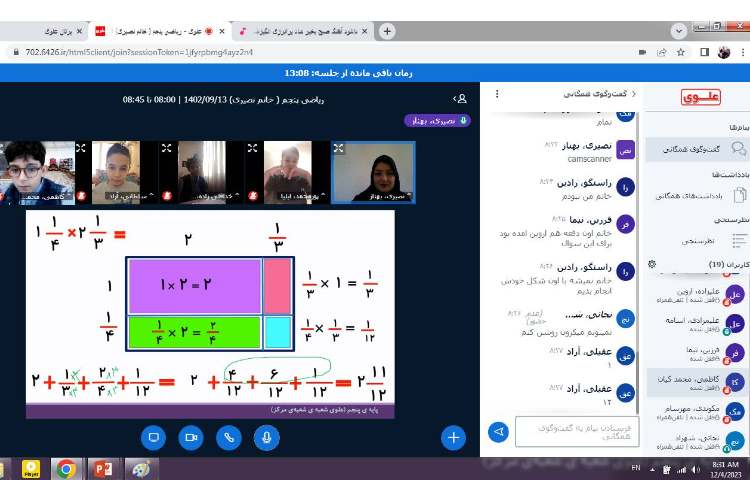Switch to the music download browser tab
Image resolution: width=750 pixels, height=480 pixels.
(x=303, y=32)
